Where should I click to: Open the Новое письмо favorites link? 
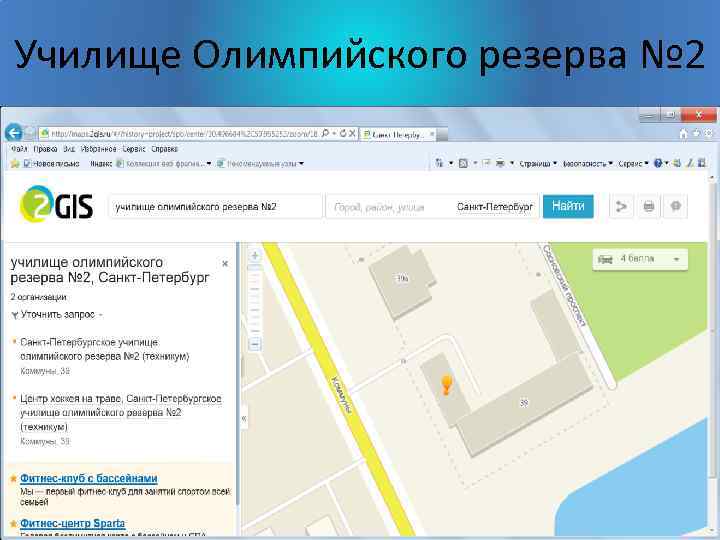click(51, 163)
